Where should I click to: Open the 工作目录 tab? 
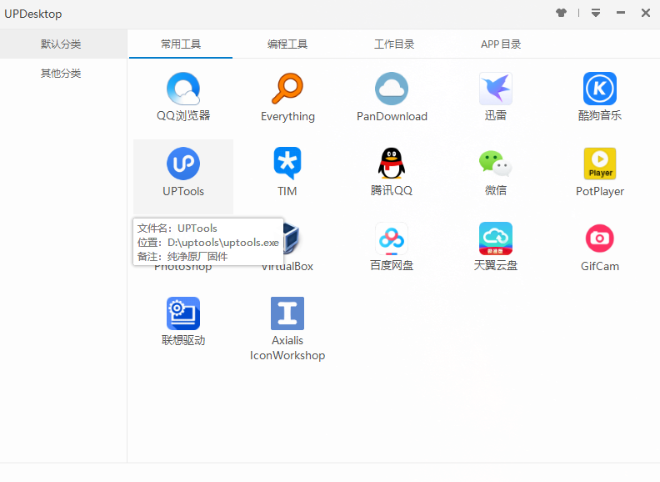[394, 44]
